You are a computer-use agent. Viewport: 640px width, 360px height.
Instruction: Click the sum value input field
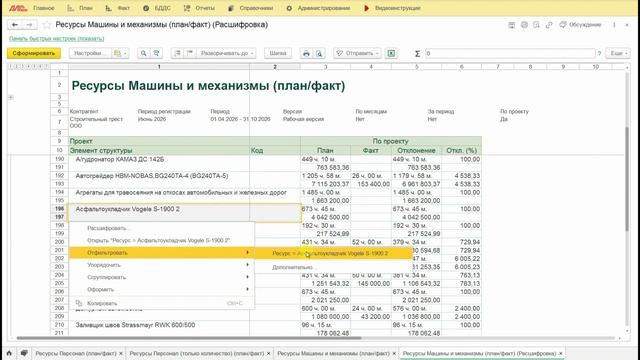coord(510,53)
